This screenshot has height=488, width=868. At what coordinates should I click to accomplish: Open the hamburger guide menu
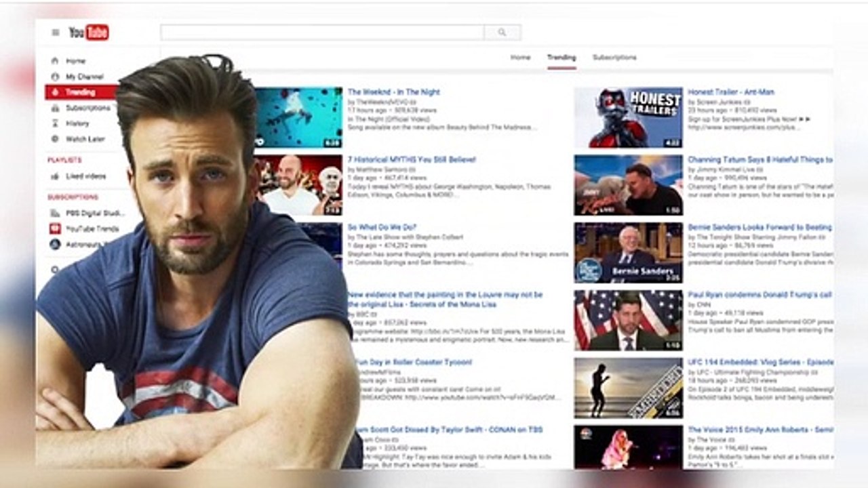(x=56, y=33)
